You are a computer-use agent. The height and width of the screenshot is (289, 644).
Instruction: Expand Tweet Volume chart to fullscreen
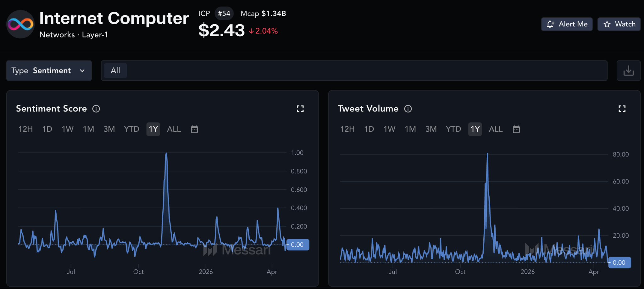622,109
